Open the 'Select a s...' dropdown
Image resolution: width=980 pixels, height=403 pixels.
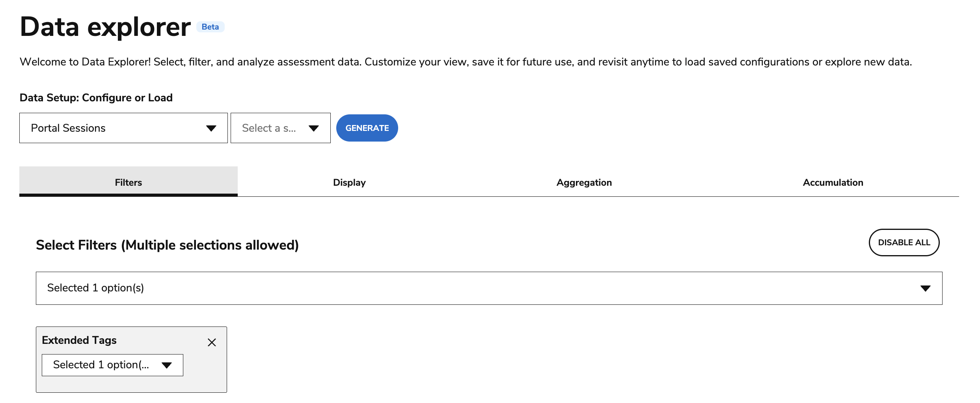(280, 128)
